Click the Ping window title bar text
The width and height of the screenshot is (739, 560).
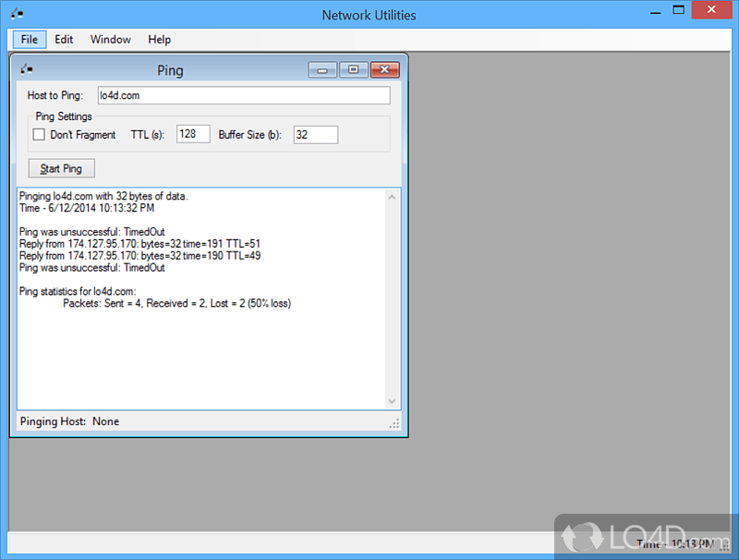170,70
